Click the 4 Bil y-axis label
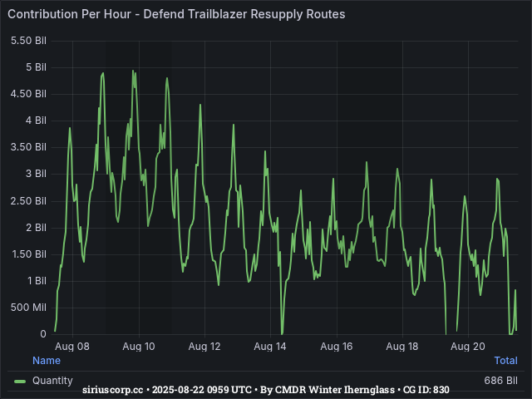 36,121
